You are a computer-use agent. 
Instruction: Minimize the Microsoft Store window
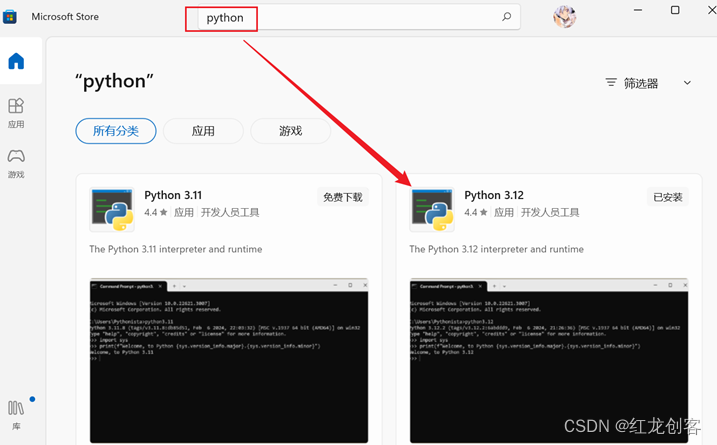click(638, 10)
